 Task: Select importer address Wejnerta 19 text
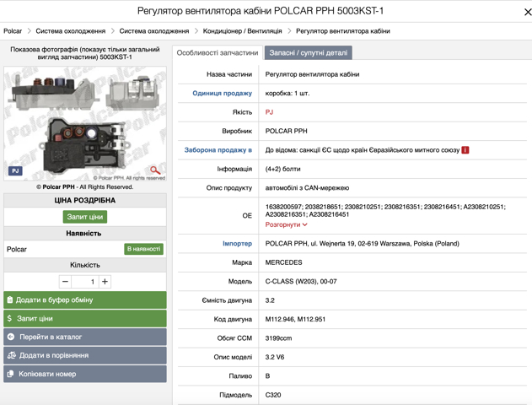click(x=362, y=244)
